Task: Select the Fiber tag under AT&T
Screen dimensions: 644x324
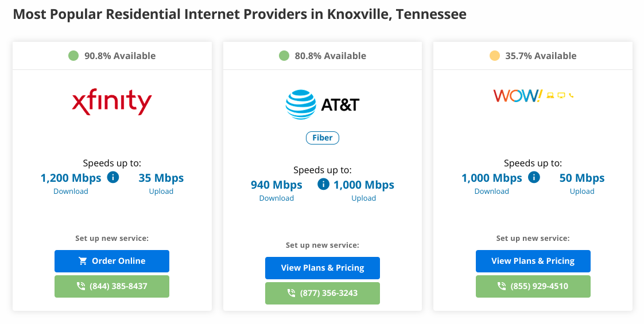Action: click(x=323, y=138)
